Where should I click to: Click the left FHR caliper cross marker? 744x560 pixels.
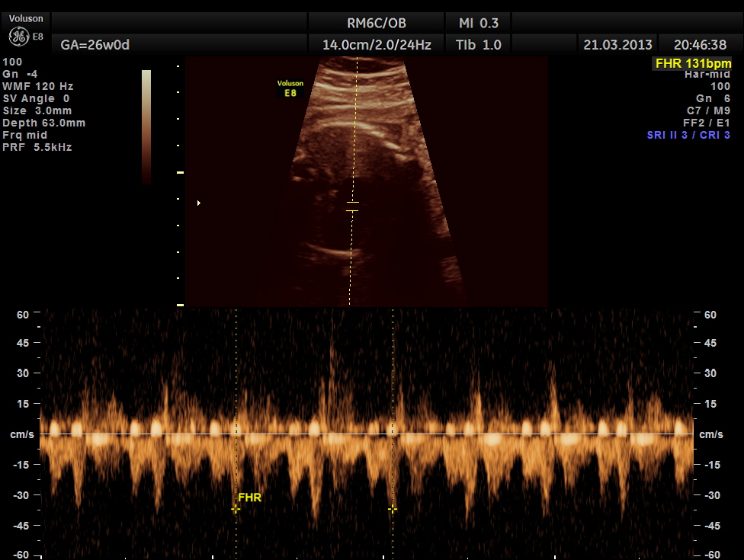click(x=236, y=508)
